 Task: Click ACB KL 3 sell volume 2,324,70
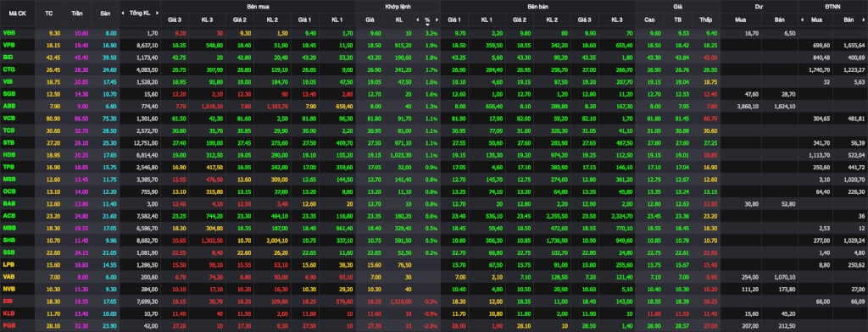621,215
